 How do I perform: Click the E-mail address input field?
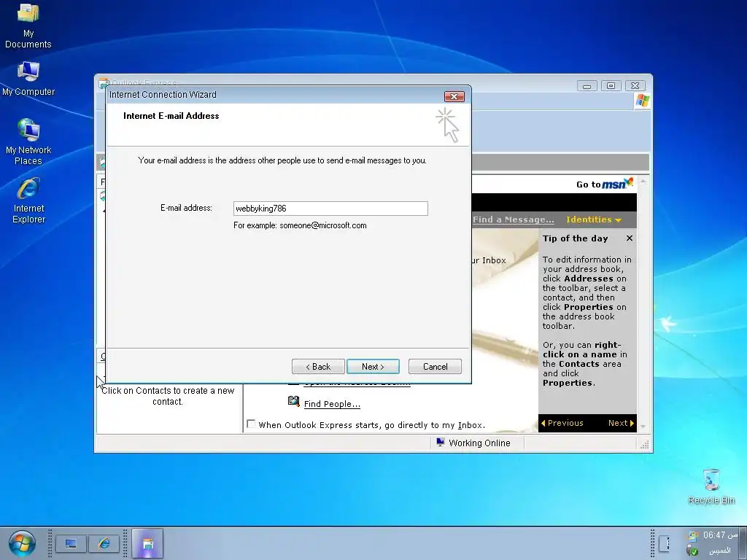[x=330, y=209]
